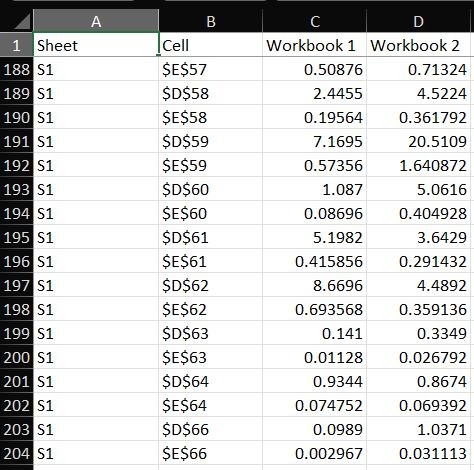Select column B header
This screenshot has width=474, height=470.
pos(211,21)
